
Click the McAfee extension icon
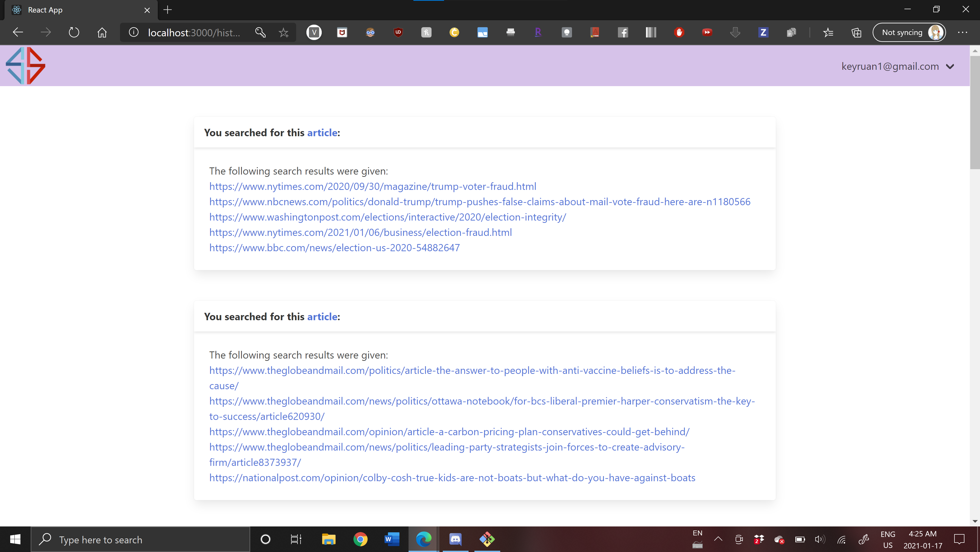[342, 32]
